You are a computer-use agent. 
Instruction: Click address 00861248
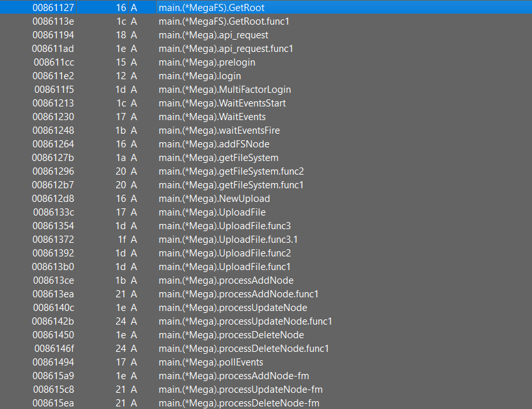pyautogui.click(x=53, y=130)
